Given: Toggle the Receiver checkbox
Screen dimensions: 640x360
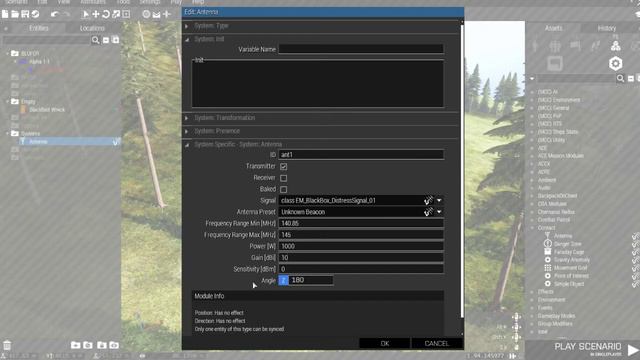Looking at the screenshot, I should (284, 178).
